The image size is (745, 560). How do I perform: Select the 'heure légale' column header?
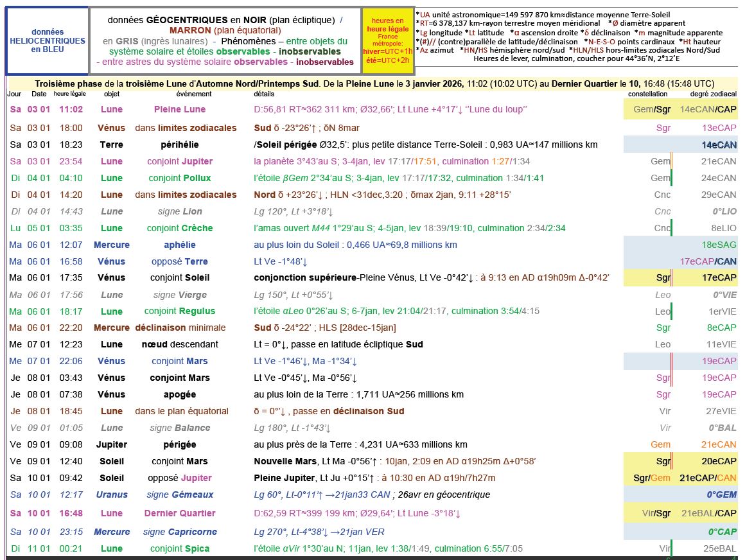(x=70, y=94)
